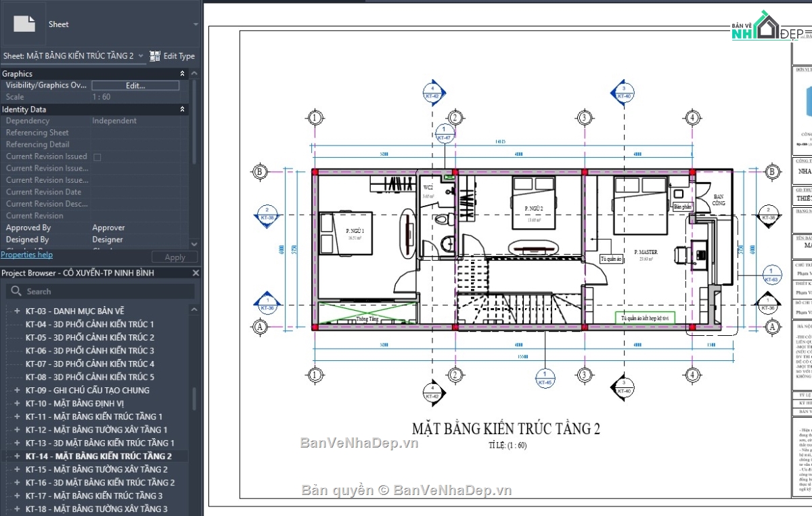
Task: Select KT-15 - MẶT BẰNG TƯỜNG XÂY TẦNG 2
Action: [x=97, y=469]
